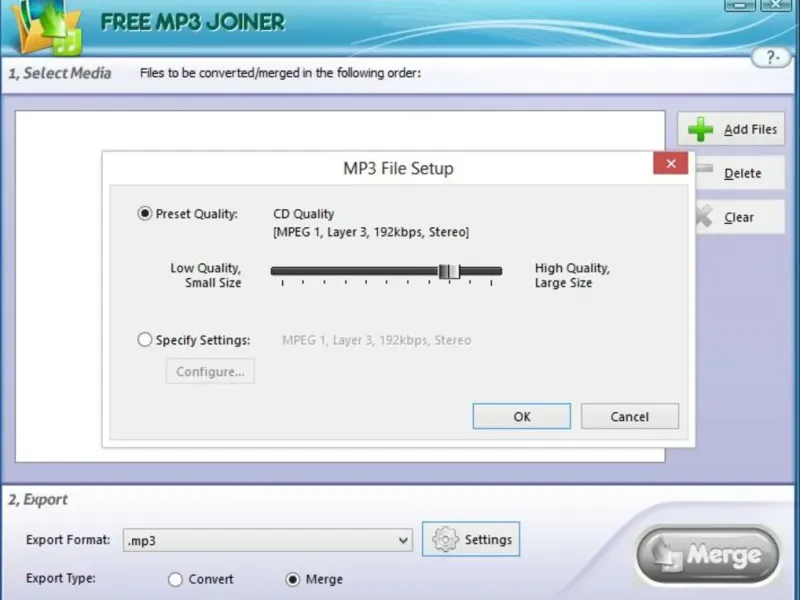Click the green plus Add Files icon

pos(701,129)
